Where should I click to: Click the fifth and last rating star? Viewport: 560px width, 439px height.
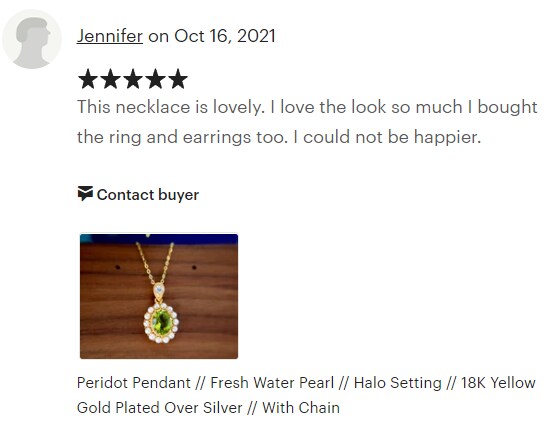tap(178, 79)
